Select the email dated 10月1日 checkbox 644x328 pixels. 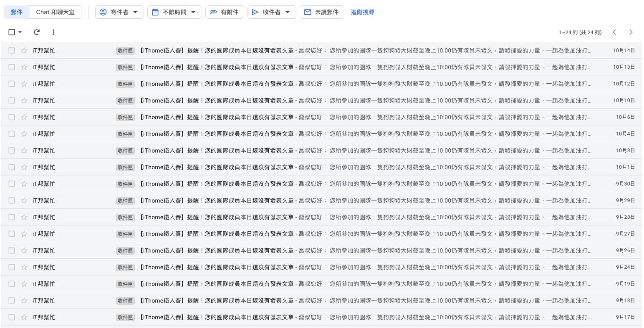coord(12,167)
